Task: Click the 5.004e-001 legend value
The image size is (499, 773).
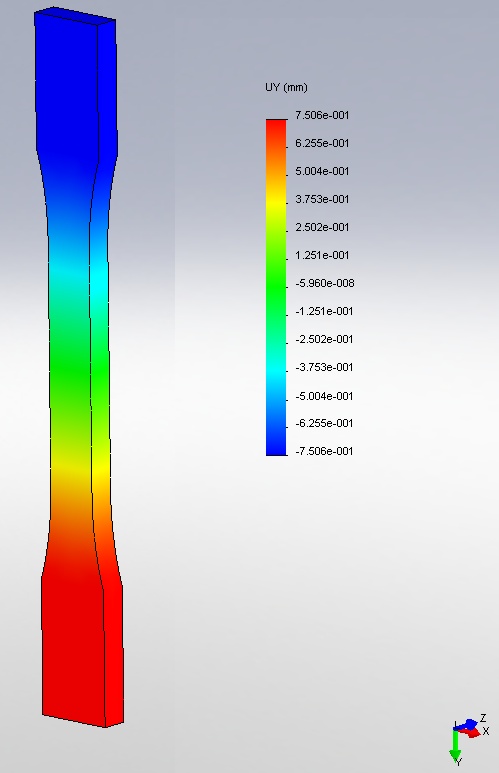Action: [x=322, y=171]
